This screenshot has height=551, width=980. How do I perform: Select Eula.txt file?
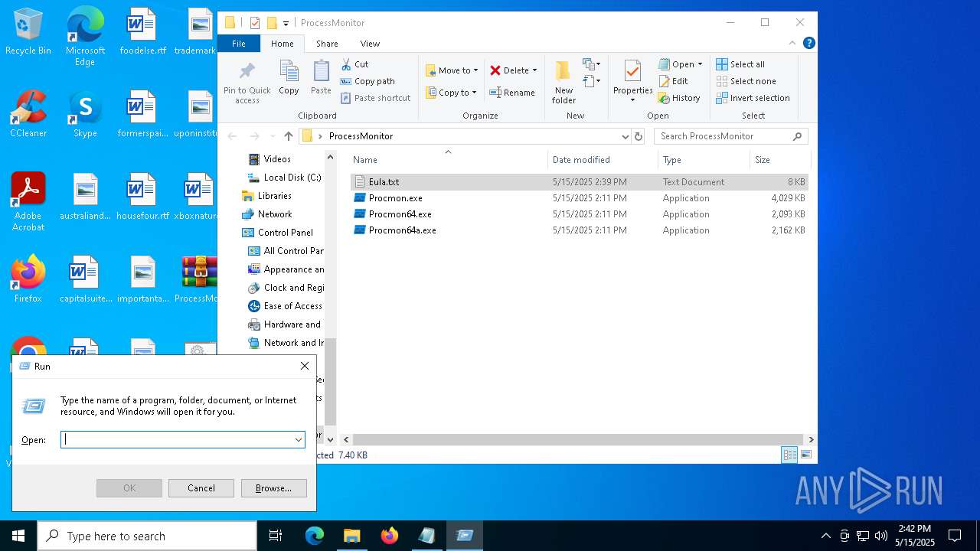pyautogui.click(x=579, y=182)
